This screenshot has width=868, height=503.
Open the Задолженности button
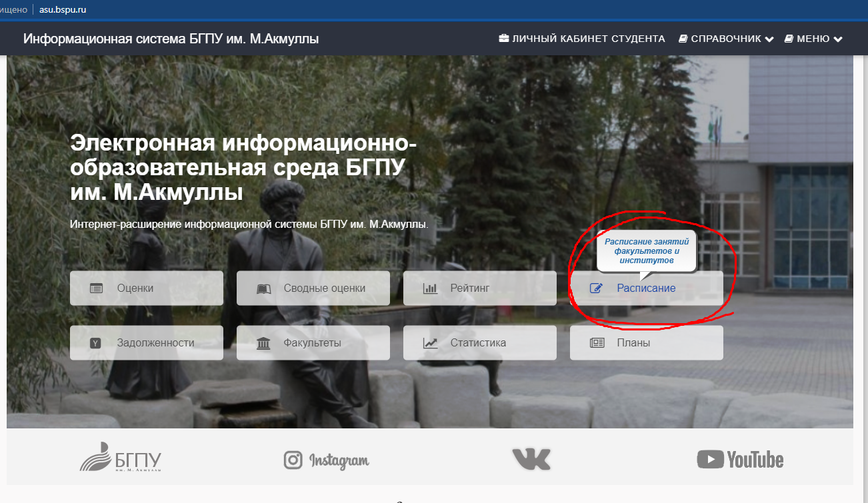pyautogui.click(x=155, y=343)
